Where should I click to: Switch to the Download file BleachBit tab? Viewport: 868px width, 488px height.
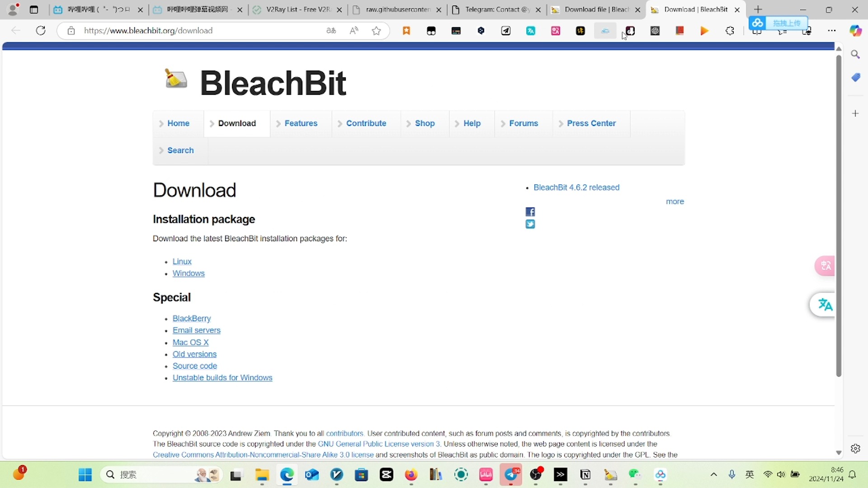pos(596,9)
